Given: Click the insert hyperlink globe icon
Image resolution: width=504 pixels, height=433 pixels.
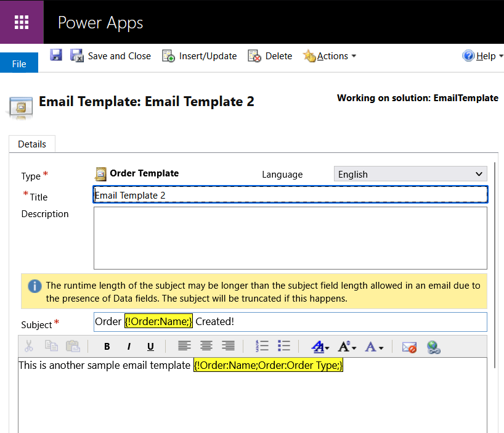Looking at the screenshot, I should 433,347.
